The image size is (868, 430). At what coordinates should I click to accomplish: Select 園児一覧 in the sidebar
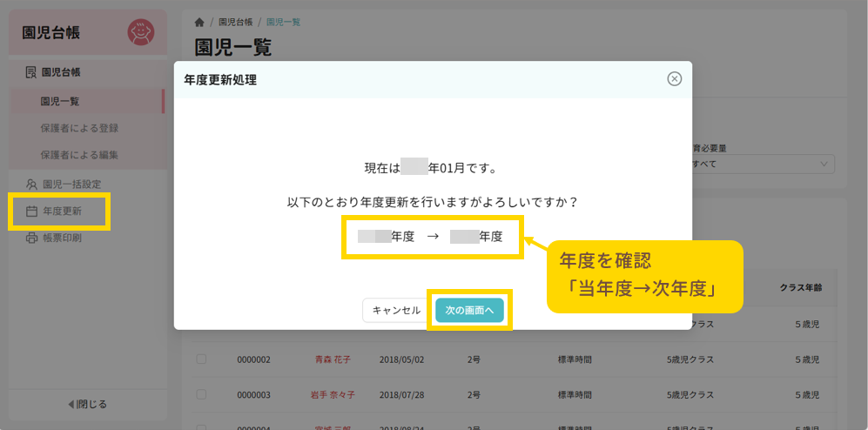point(60,101)
